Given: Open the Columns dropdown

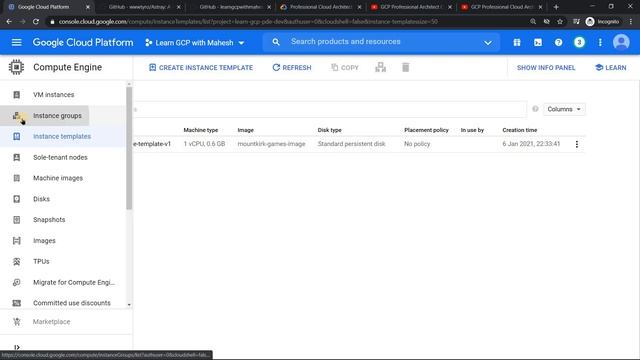Looking at the screenshot, I should (564, 109).
